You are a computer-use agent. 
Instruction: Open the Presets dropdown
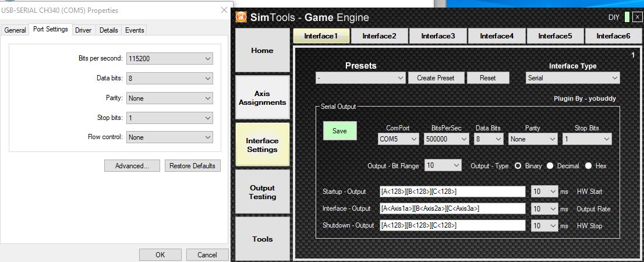360,77
